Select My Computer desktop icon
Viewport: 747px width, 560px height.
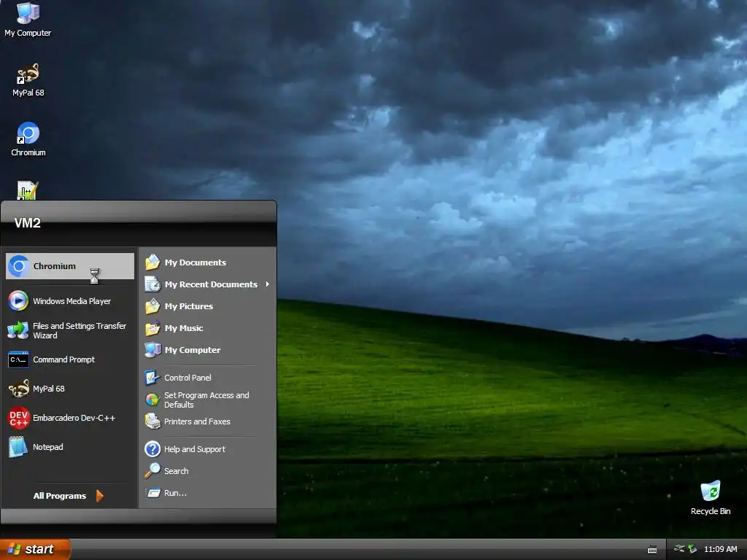click(28, 20)
